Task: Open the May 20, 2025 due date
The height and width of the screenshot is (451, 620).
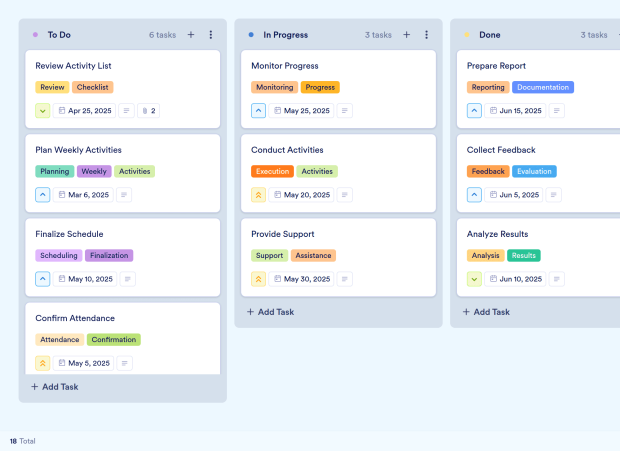Action: (x=301, y=195)
